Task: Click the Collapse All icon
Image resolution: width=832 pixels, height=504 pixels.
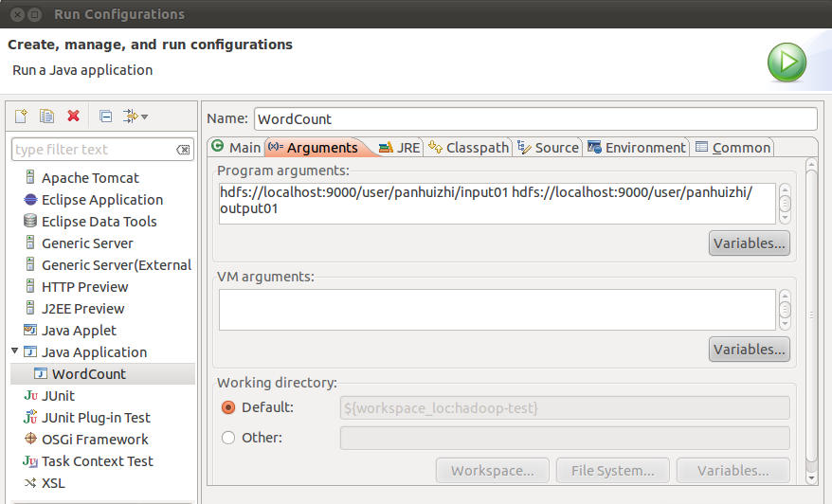Action: point(105,116)
